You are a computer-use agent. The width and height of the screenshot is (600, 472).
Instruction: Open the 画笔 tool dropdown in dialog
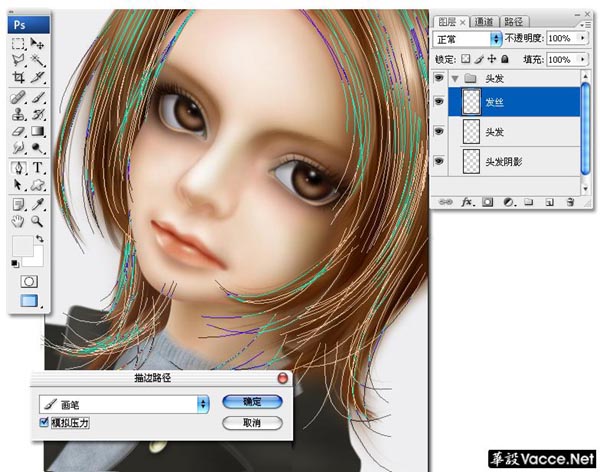tap(203, 404)
